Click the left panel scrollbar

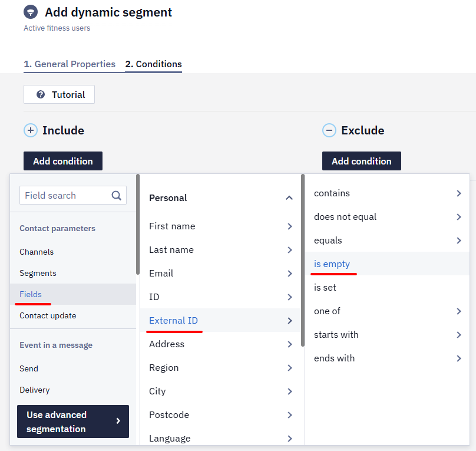(138, 225)
